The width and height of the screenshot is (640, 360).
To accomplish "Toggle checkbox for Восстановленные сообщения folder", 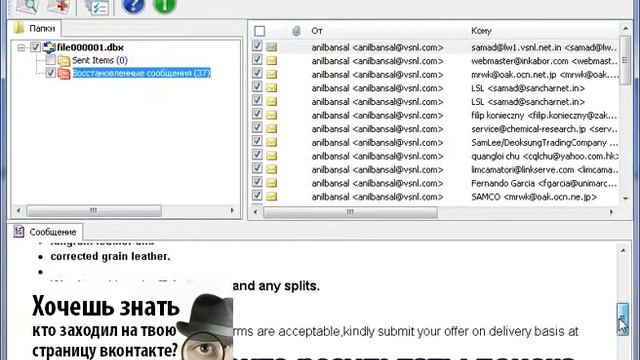I will (x=51, y=73).
